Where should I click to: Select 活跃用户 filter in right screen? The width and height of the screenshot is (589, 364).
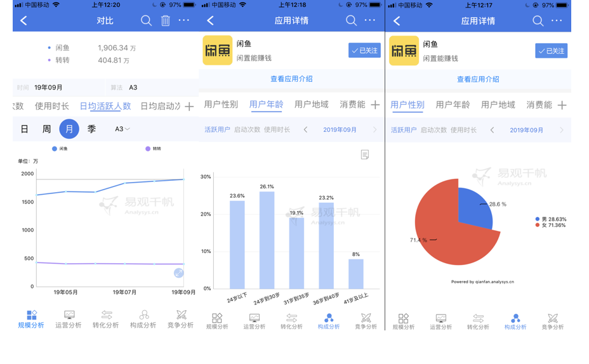pos(404,130)
